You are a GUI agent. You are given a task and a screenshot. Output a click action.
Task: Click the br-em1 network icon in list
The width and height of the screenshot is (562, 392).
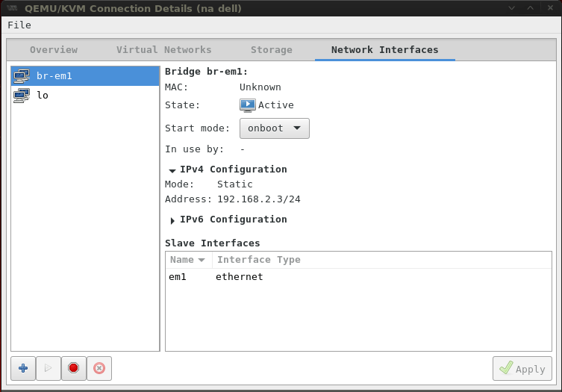pyautogui.click(x=22, y=76)
